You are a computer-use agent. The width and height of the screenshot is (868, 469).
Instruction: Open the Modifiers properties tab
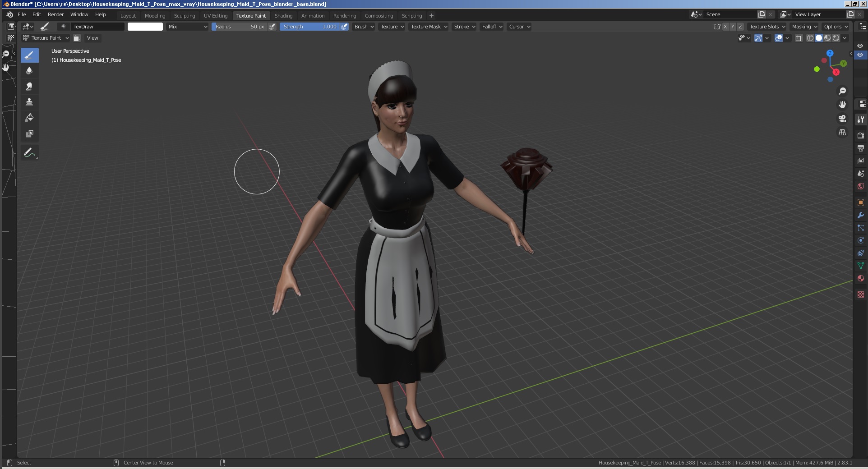click(x=861, y=215)
